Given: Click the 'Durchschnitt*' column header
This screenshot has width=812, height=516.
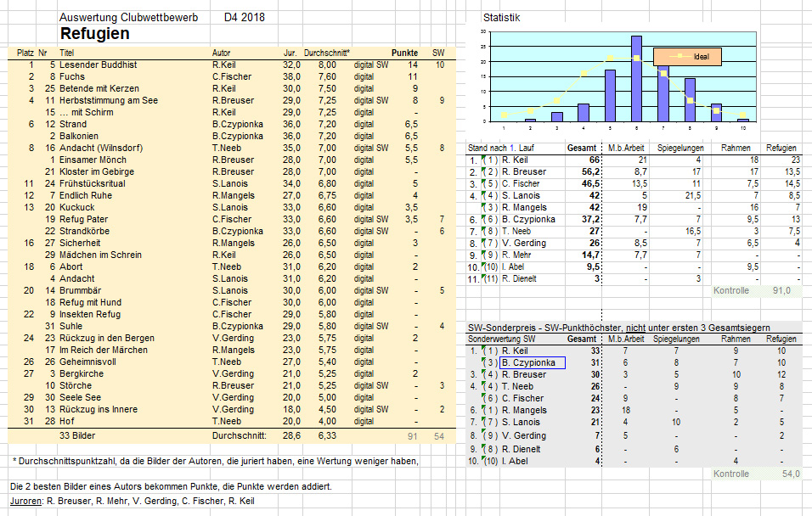Looking at the screenshot, I should tap(327, 53).
